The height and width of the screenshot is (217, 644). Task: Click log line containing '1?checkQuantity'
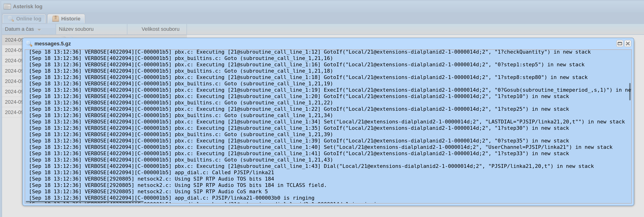click(x=310, y=52)
